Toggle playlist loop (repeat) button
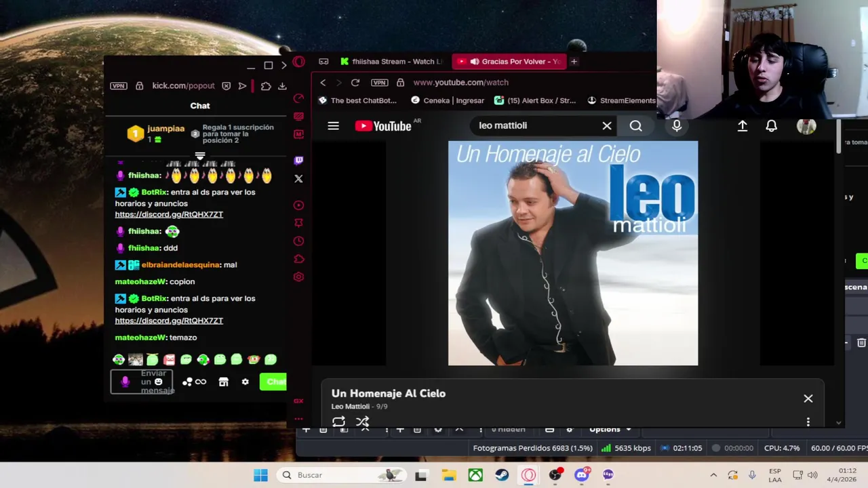The width and height of the screenshot is (868, 488). pos(338,422)
